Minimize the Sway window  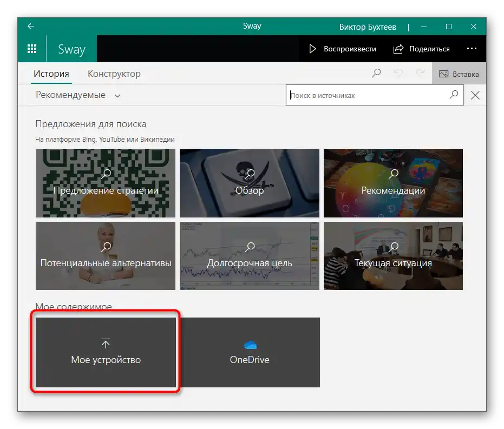pyautogui.click(x=424, y=27)
